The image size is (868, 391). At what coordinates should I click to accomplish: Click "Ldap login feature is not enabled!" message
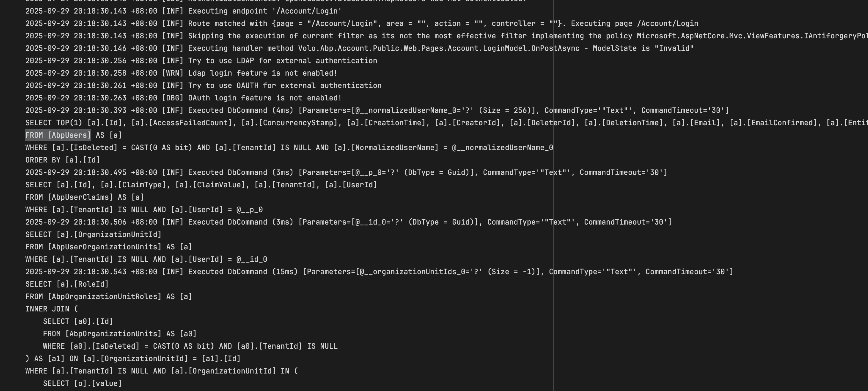263,73
